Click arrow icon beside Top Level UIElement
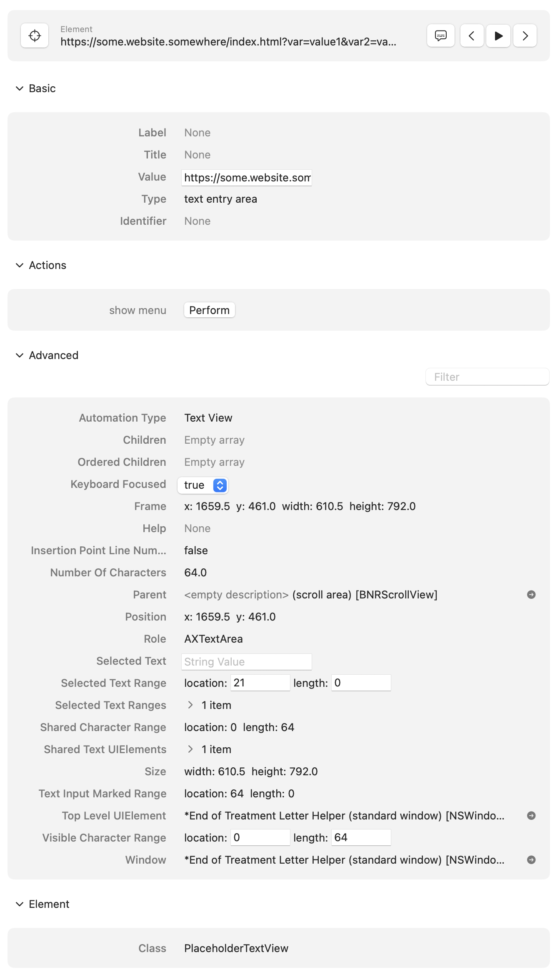The width and height of the screenshot is (560, 980). [531, 816]
